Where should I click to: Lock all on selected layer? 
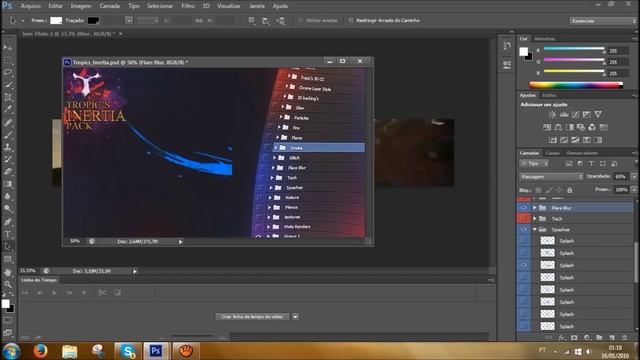(569, 190)
